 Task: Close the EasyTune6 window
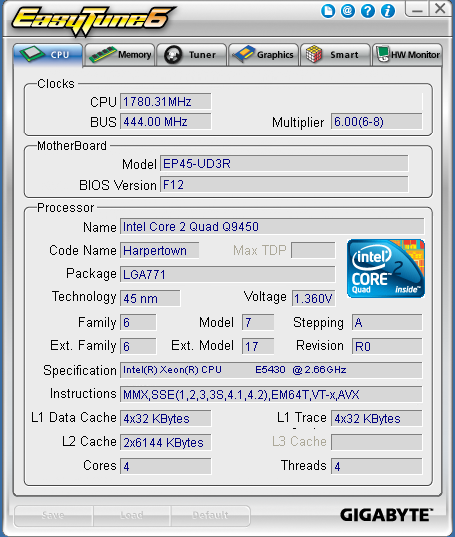point(440,9)
